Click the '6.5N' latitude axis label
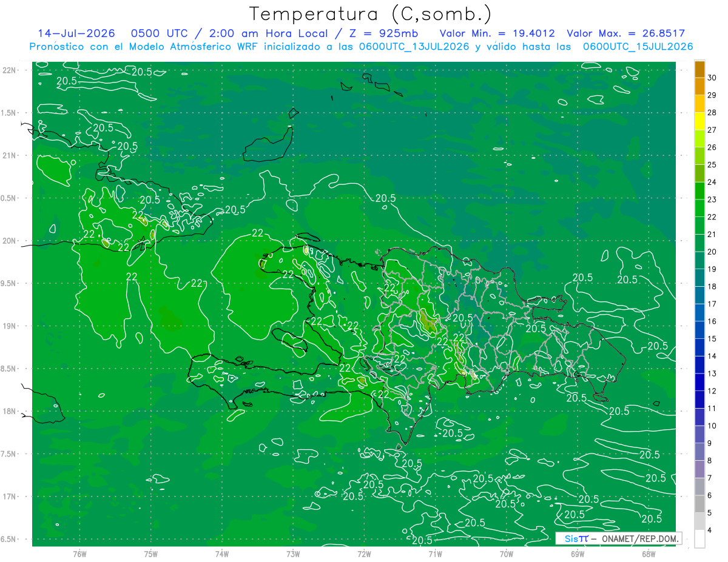The image size is (728, 562). click(x=8, y=540)
